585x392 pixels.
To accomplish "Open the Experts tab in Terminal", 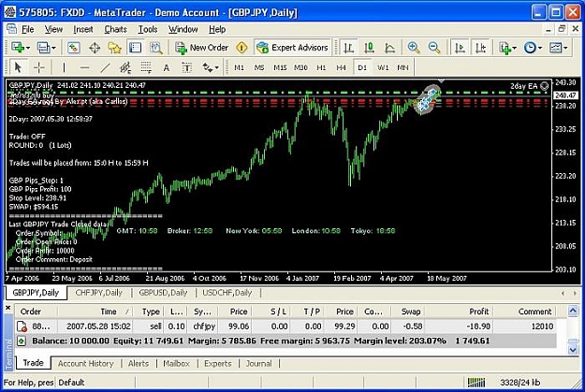I will tap(218, 363).
